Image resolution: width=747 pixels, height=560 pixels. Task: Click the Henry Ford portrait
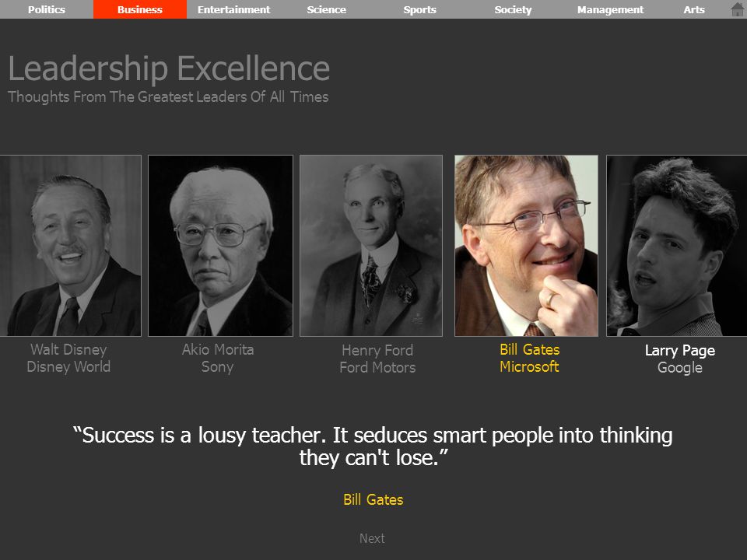371,246
